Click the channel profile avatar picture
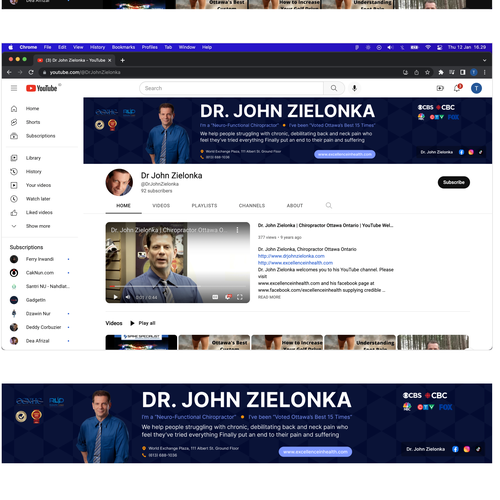Viewport: 500px width, 500px height. (x=119, y=182)
